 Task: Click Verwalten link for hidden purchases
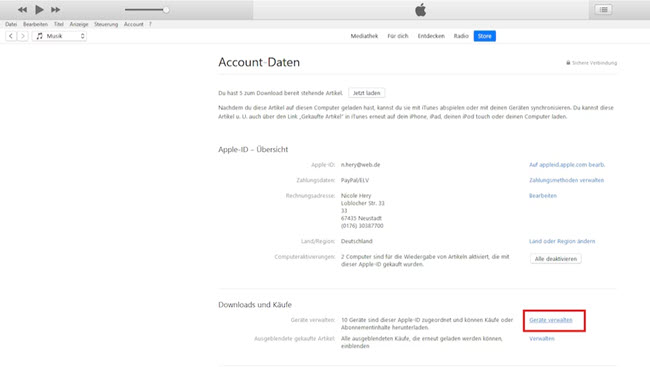click(x=542, y=338)
